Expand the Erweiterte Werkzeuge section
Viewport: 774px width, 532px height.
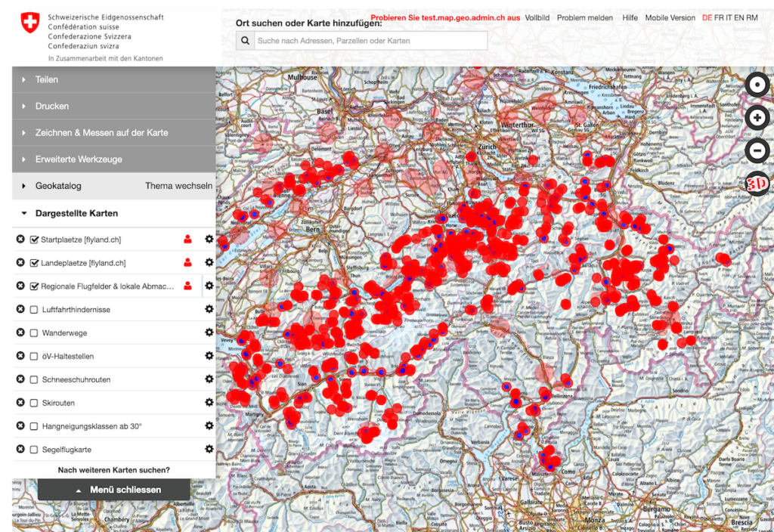(x=114, y=159)
